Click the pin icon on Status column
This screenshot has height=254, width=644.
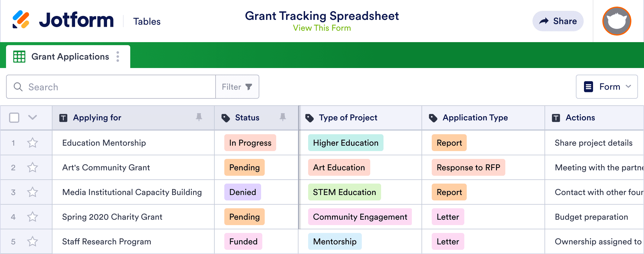click(283, 117)
